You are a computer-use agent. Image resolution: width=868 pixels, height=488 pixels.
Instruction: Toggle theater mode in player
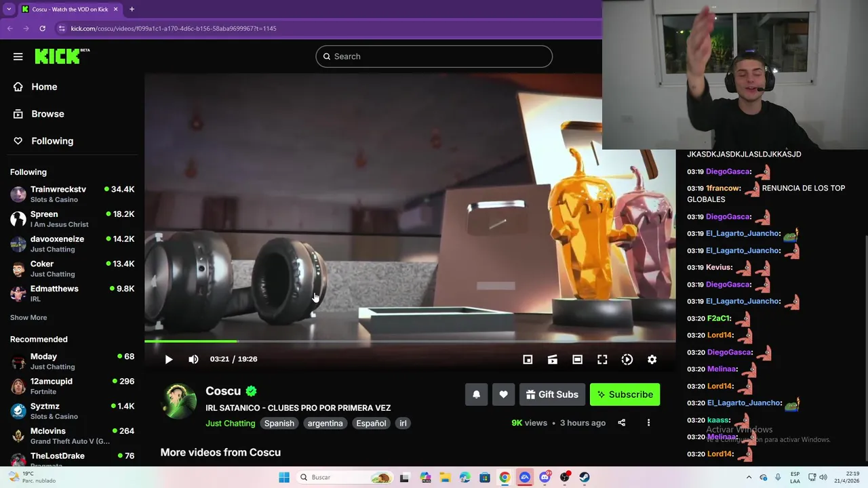coord(577,359)
